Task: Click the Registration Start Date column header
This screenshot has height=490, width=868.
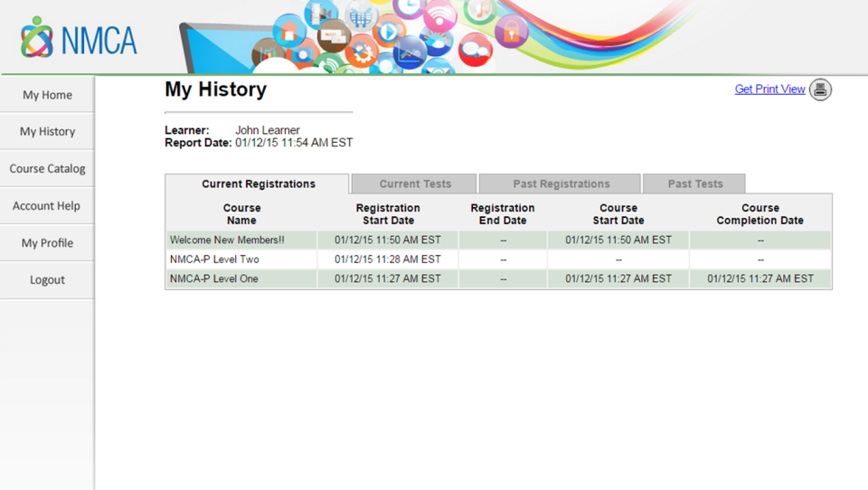Action: (388, 213)
